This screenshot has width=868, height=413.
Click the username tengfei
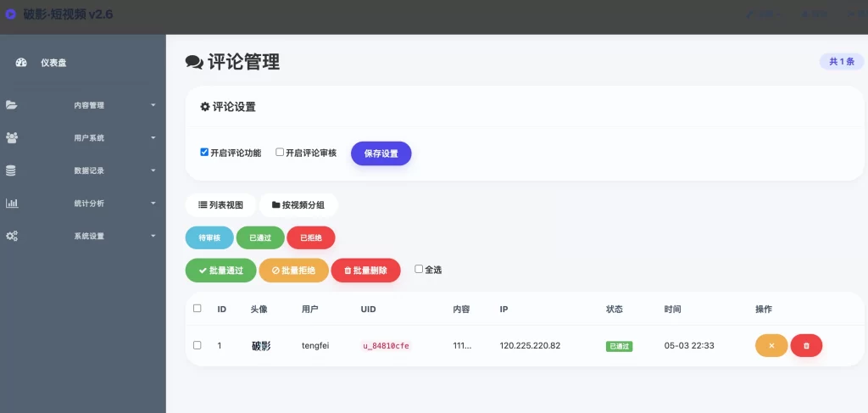click(x=315, y=346)
